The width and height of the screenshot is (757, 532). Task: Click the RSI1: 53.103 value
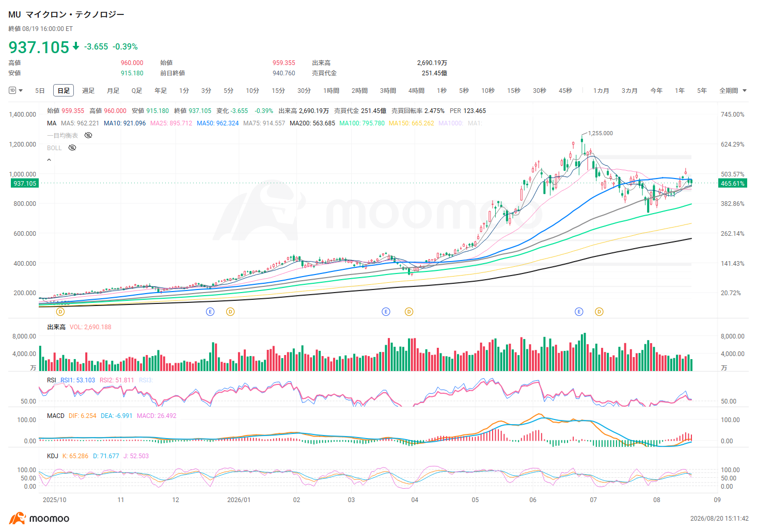pyautogui.click(x=78, y=380)
